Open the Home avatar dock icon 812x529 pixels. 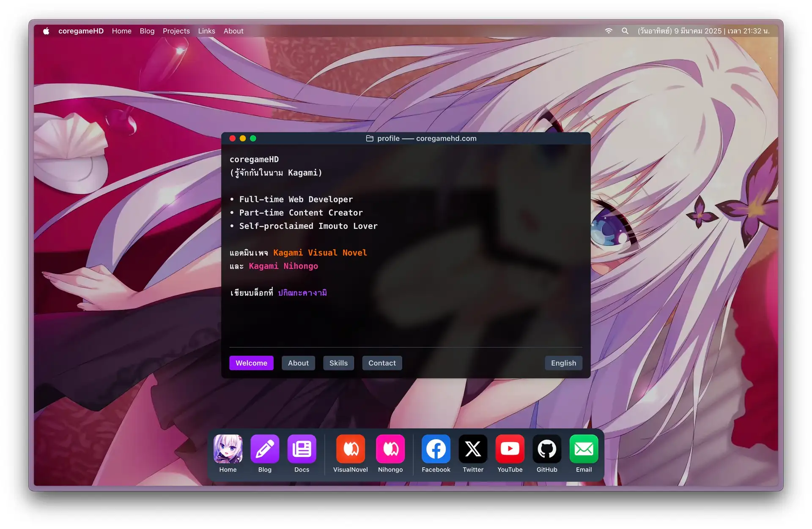coord(228,449)
